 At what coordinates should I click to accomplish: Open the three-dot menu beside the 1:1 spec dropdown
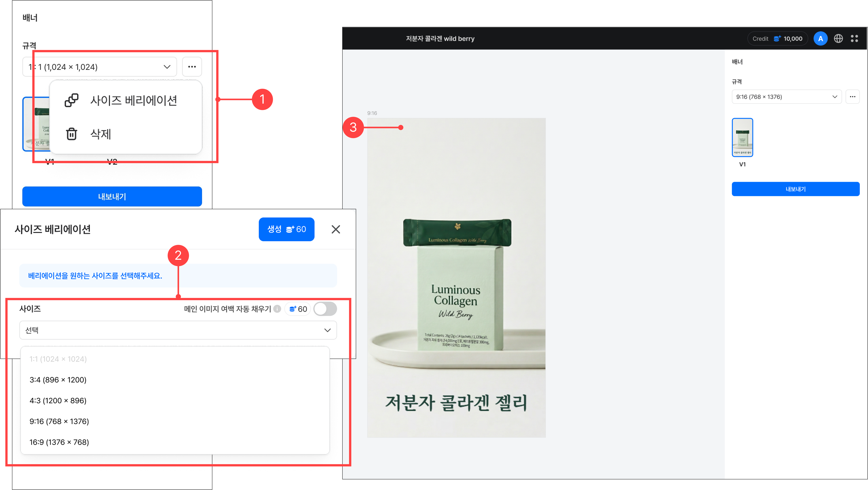pyautogui.click(x=192, y=67)
